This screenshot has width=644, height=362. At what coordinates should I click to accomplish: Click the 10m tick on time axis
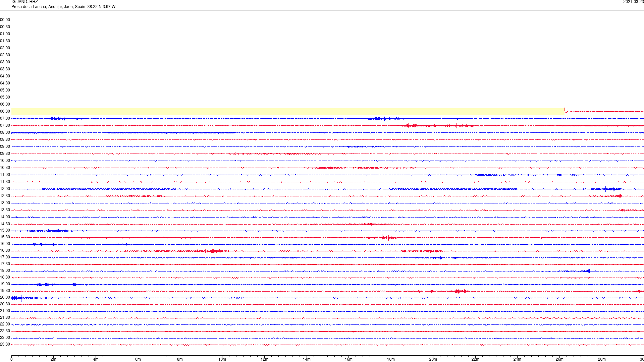[x=222, y=359]
